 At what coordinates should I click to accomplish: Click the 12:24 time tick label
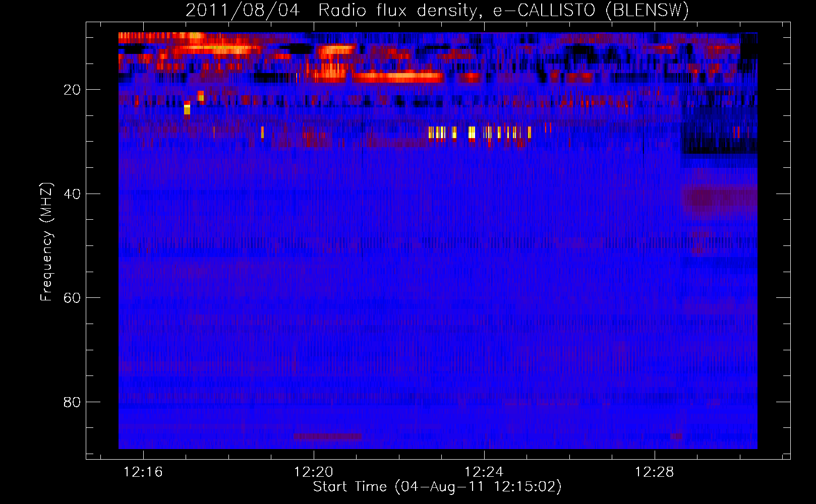484,472
